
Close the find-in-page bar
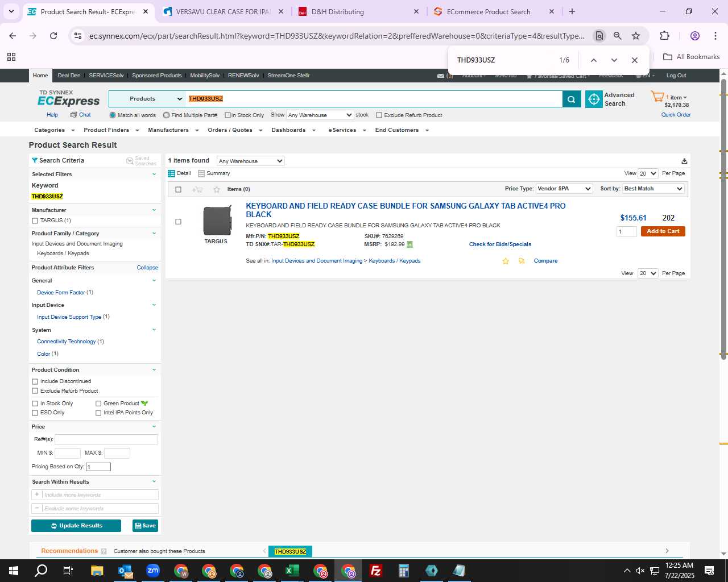pos(635,60)
